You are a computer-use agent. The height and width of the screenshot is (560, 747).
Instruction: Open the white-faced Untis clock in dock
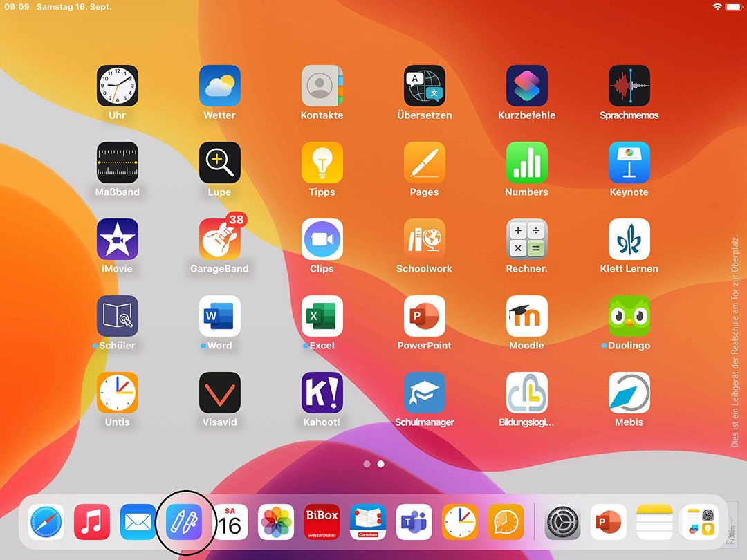[460, 522]
